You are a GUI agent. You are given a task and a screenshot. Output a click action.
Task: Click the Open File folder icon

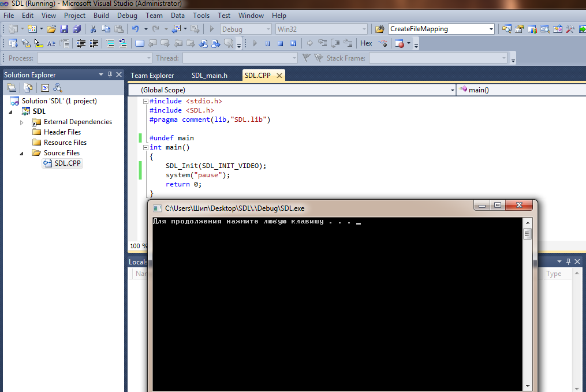[51, 29]
